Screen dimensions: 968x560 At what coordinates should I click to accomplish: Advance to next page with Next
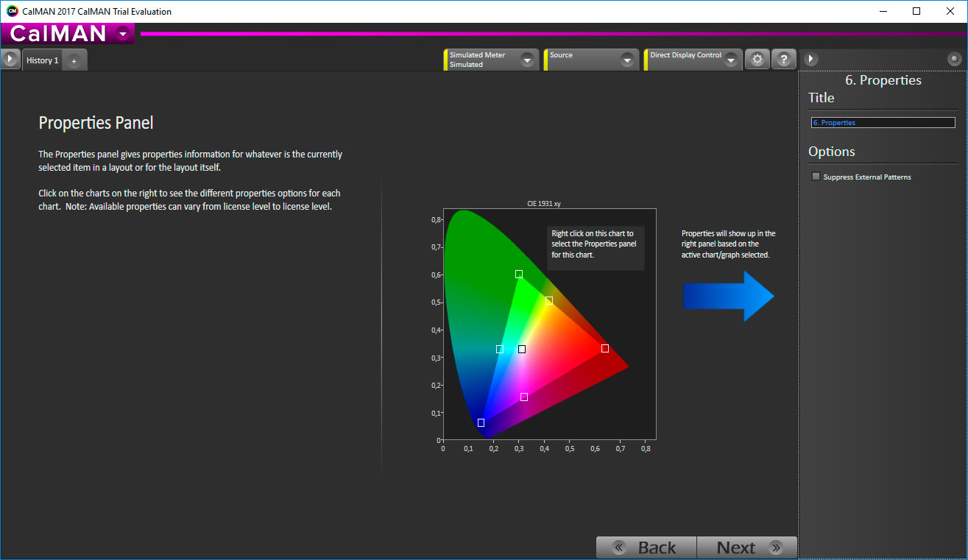click(x=746, y=547)
